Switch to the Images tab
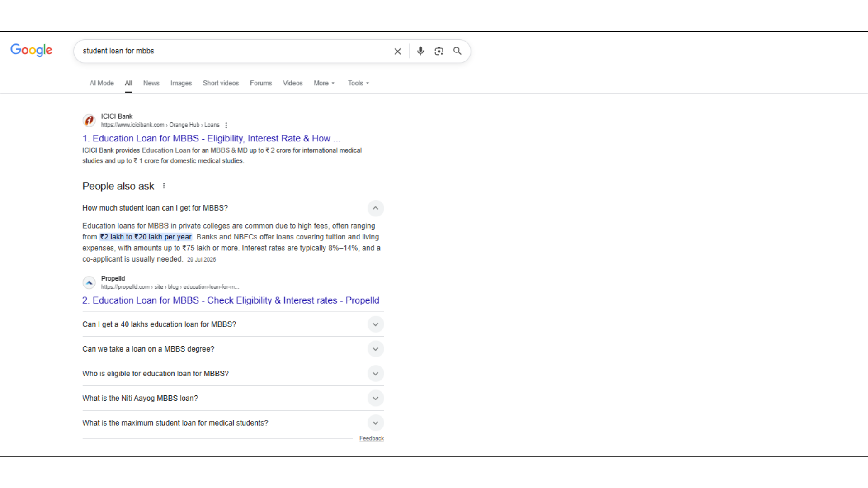Viewport: 868px width, 488px height. [x=181, y=83]
